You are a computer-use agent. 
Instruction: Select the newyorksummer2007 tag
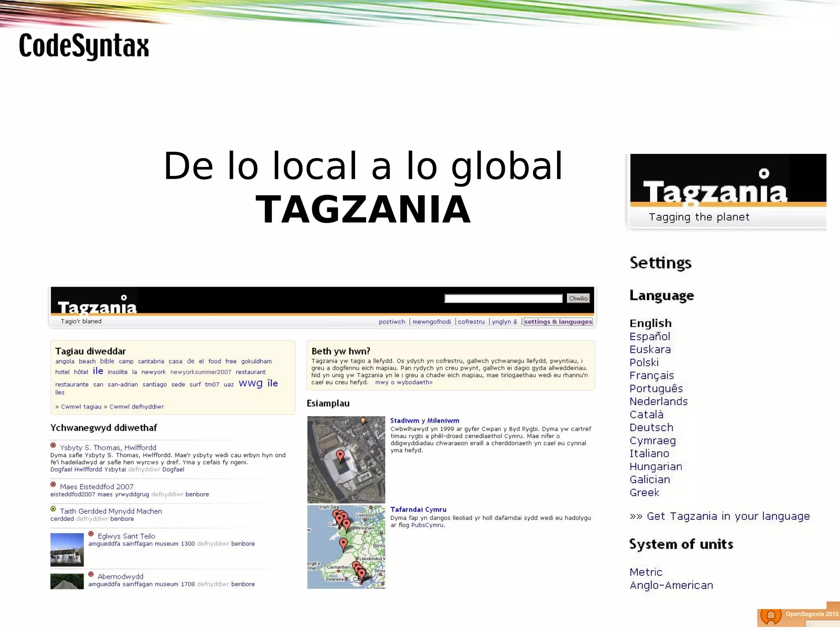(201, 372)
